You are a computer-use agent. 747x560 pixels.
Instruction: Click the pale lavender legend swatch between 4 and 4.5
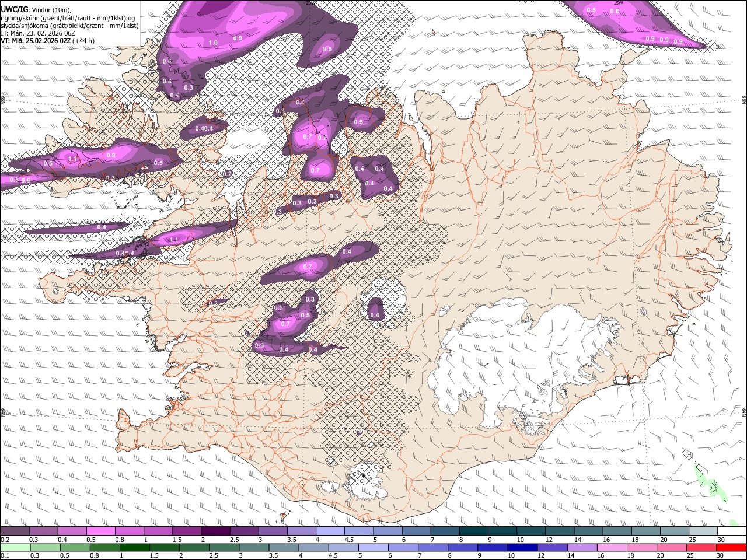pyautogui.click(x=330, y=531)
